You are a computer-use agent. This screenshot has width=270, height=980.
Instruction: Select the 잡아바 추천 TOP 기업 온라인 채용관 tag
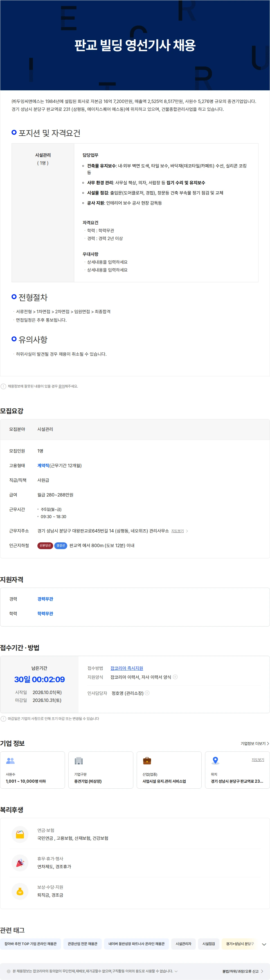point(30,944)
